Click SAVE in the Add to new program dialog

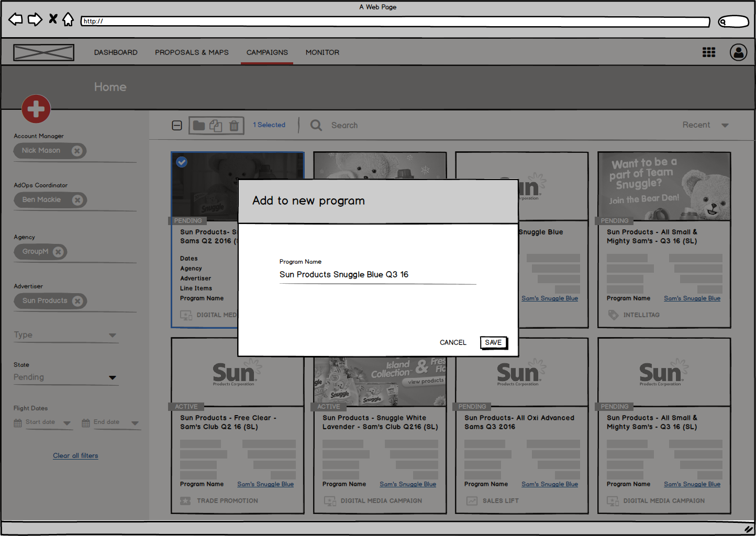(493, 342)
